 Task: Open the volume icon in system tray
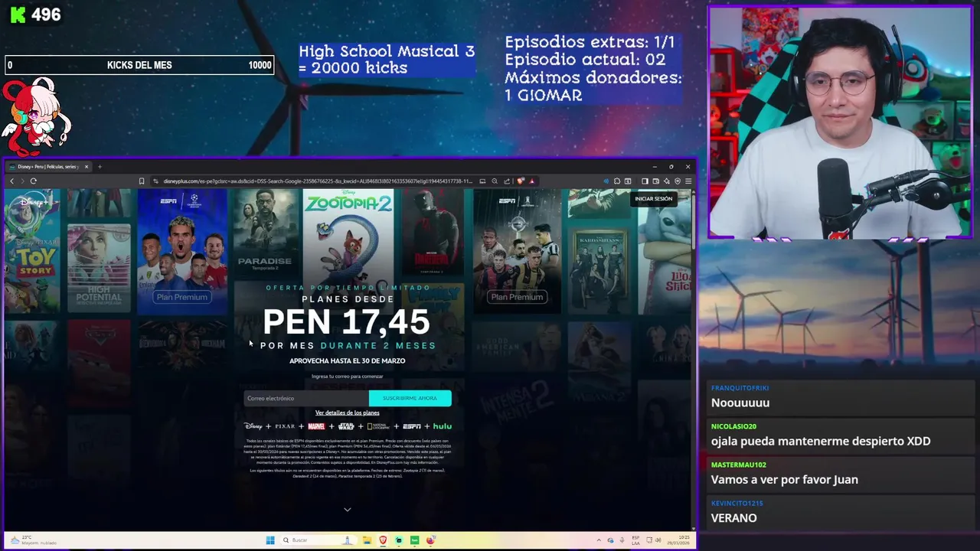[658, 540]
